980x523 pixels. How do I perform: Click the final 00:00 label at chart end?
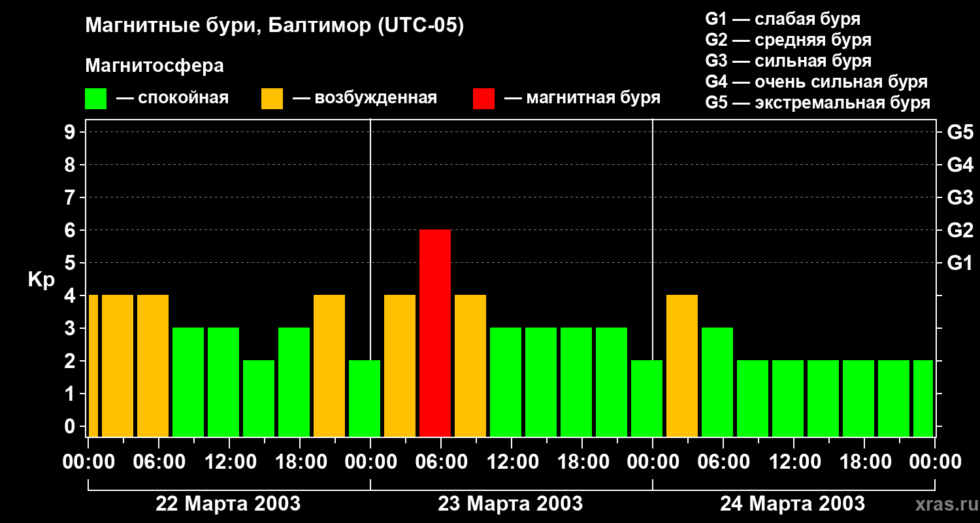click(x=935, y=462)
